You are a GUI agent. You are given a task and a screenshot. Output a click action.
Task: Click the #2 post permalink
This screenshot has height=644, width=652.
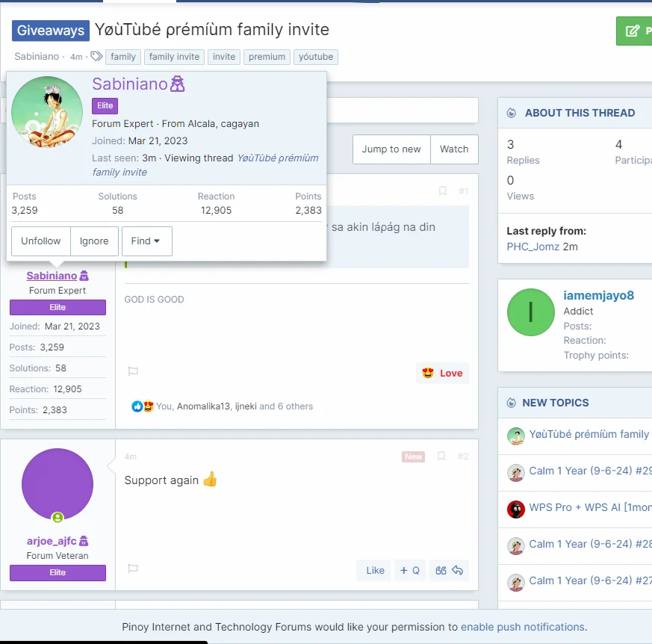coord(463,456)
